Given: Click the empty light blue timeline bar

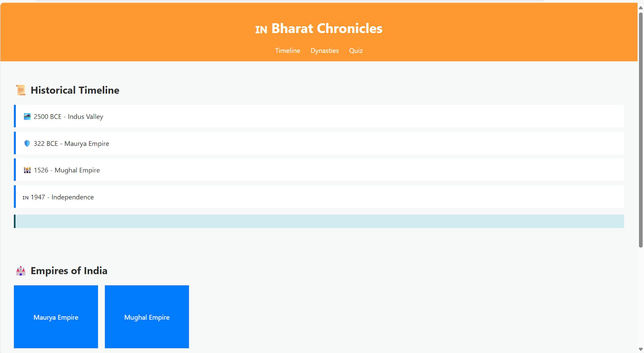Looking at the screenshot, I should [x=319, y=221].
